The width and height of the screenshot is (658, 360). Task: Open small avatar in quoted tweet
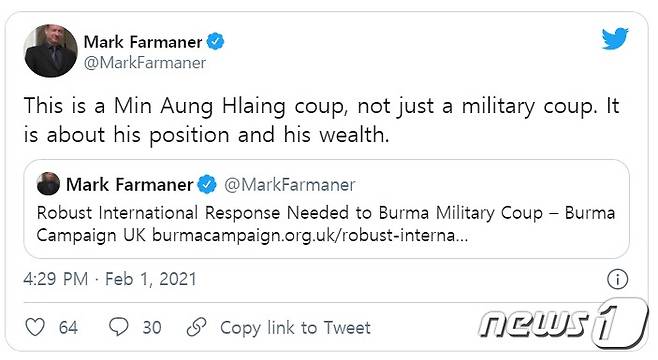click(48, 184)
